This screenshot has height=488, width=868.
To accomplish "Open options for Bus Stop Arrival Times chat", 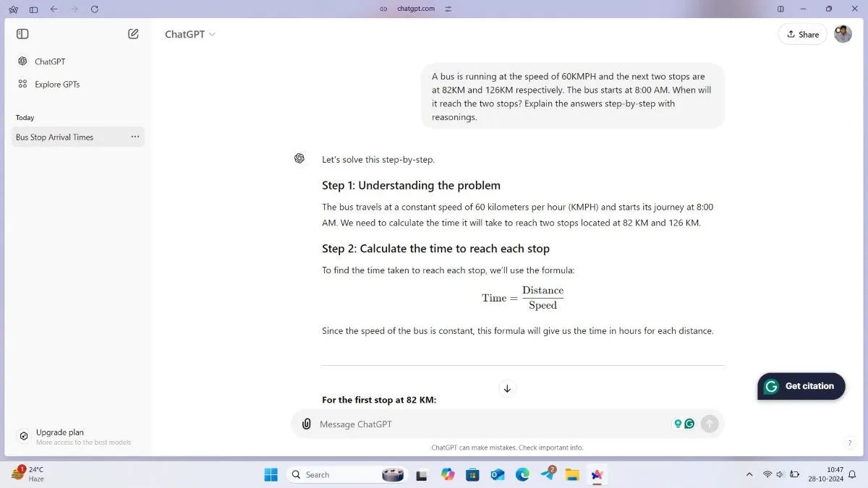I will point(135,137).
